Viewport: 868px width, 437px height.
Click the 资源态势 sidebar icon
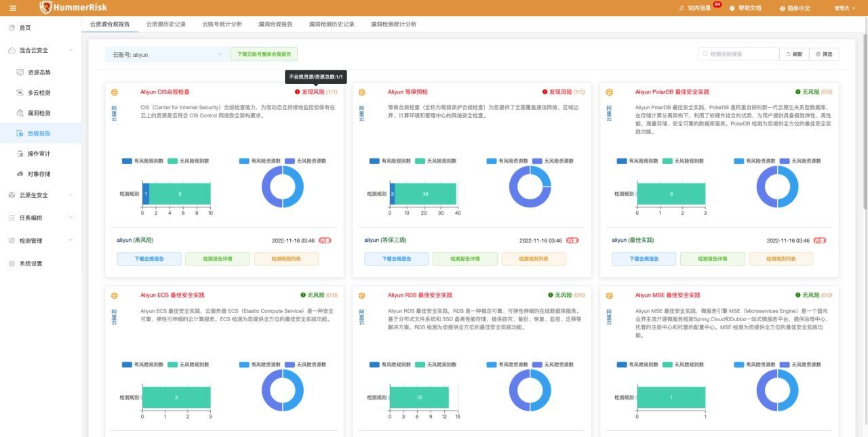point(20,72)
